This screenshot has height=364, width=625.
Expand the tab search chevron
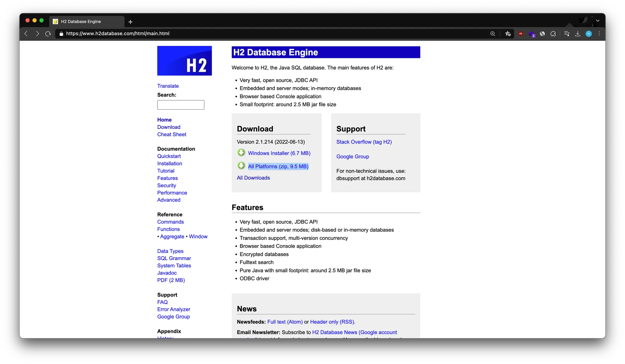click(598, 21)
